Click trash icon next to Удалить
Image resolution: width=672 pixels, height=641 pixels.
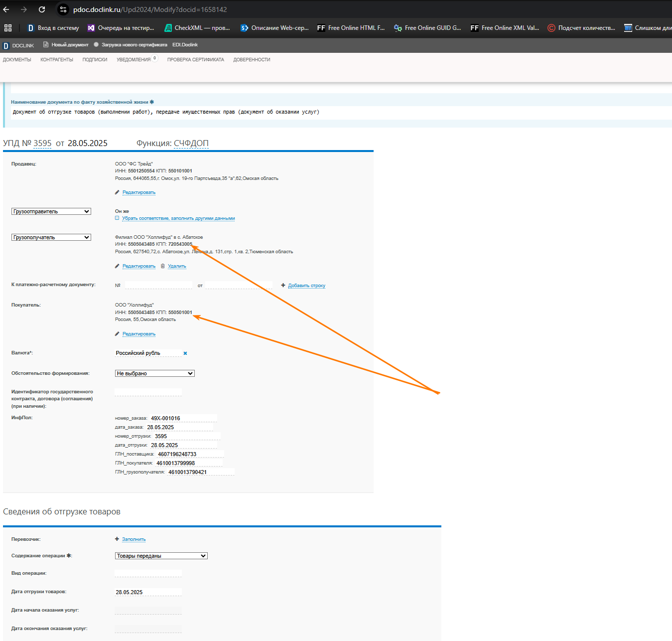point(163,266)
